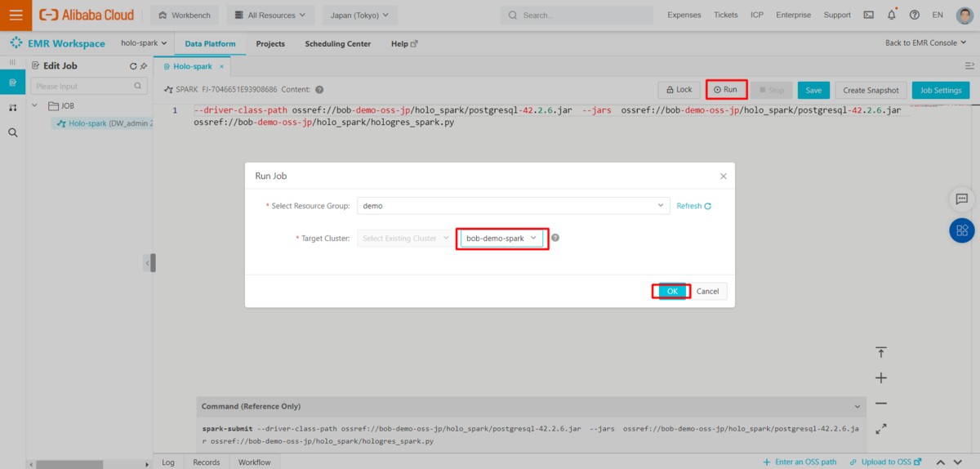Open the holo-spark project dropdown

click(x=144, y=43)
